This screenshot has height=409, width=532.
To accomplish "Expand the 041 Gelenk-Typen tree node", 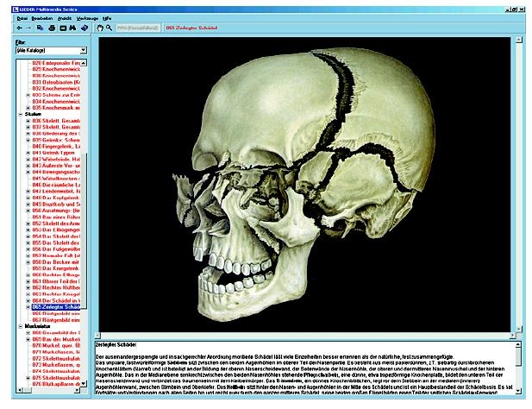I will click(x=28, y=152).
